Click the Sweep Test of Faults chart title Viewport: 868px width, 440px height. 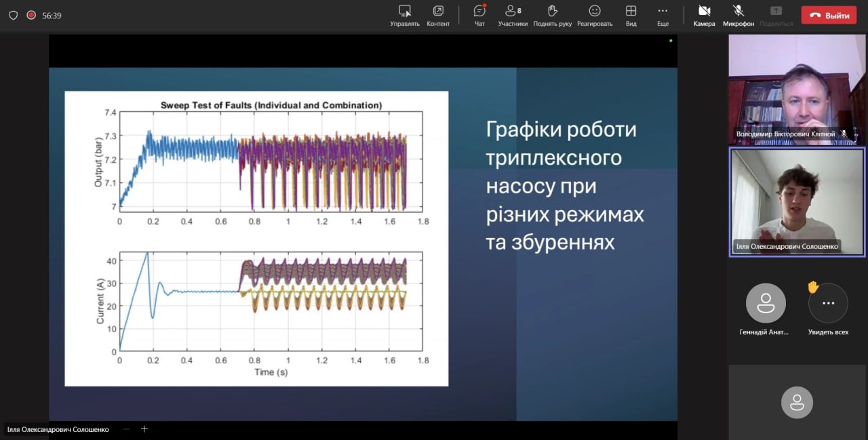click(x=271, y=105)
